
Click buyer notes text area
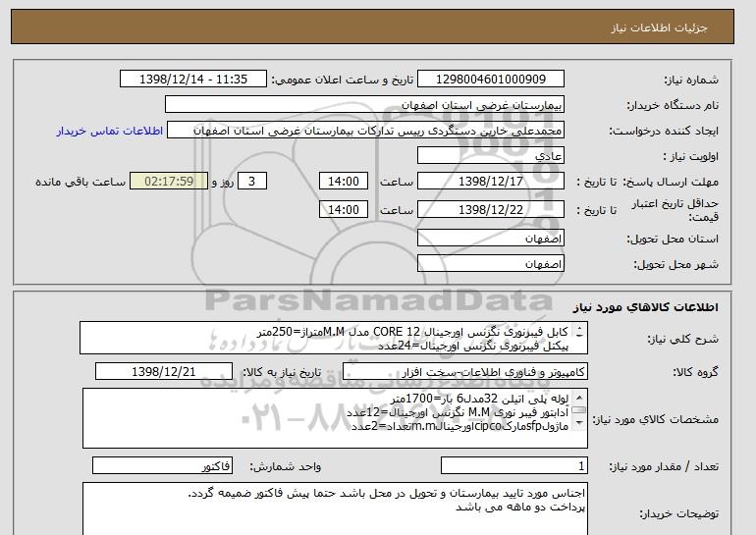[335, 508]
